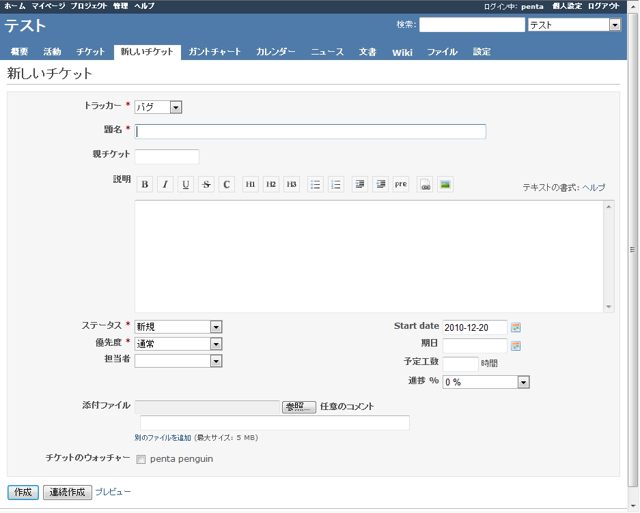Select the 新しいチケット tab
640x513 pixels.
[147, 52]
